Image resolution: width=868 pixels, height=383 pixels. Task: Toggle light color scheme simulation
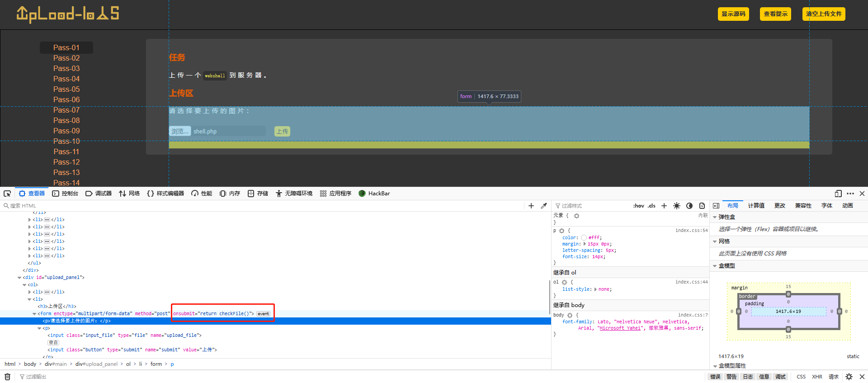(x=677, y=206)
